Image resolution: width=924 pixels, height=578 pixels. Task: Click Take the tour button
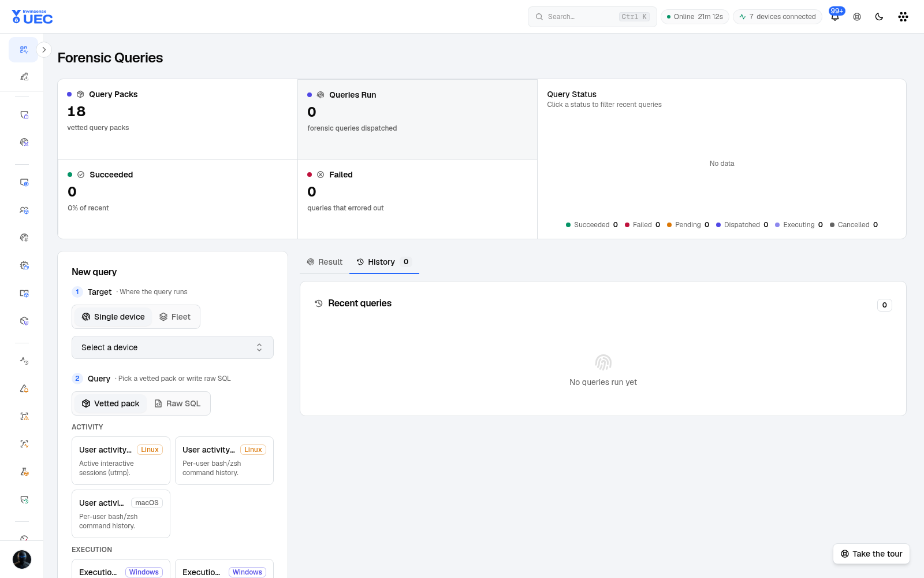coord(871,554)
